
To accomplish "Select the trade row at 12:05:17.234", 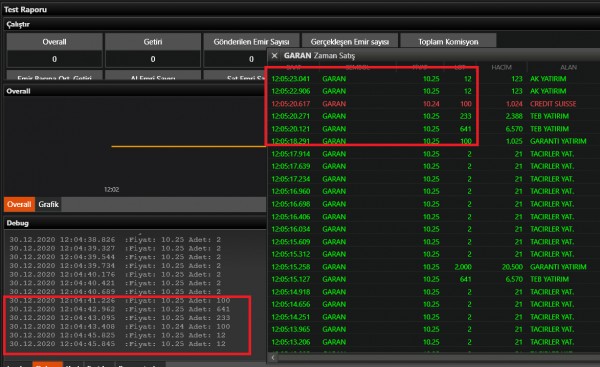I will pyautogui.click(x=434, y=179).
